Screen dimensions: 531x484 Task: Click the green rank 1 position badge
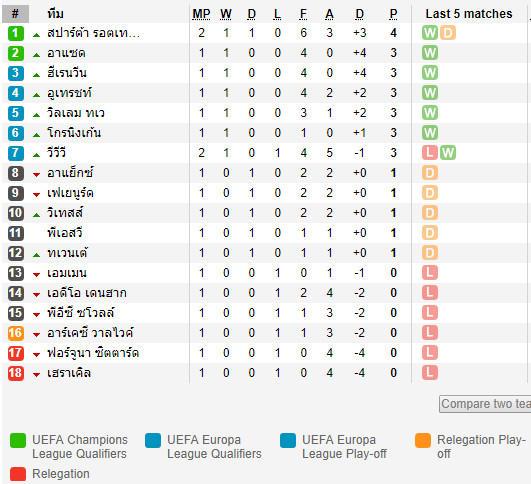pyautogui.click(x=16, y=33)
